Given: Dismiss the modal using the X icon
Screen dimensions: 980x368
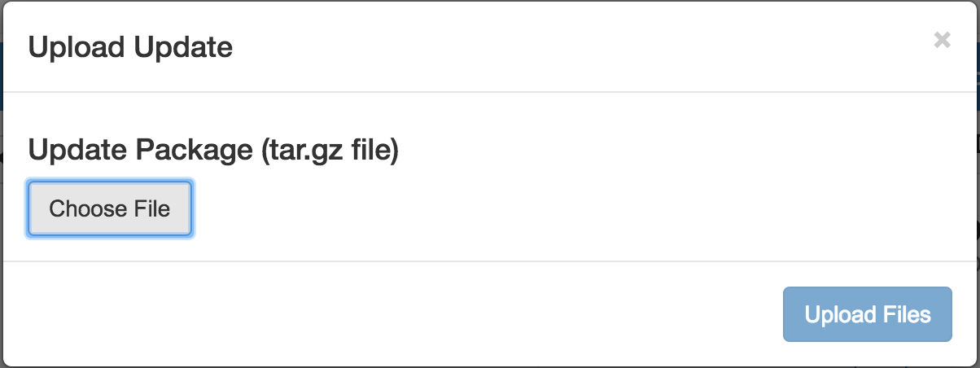Looking at the screenshot, I should click(x=942, y=40).
